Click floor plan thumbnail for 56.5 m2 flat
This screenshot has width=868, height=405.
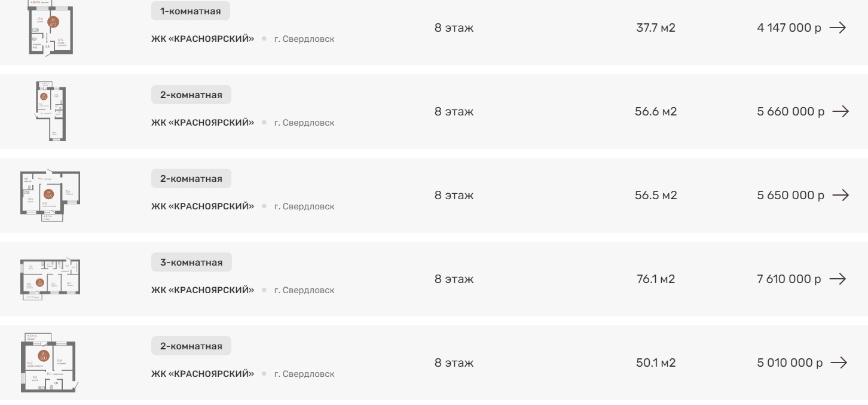click(50, 196)
